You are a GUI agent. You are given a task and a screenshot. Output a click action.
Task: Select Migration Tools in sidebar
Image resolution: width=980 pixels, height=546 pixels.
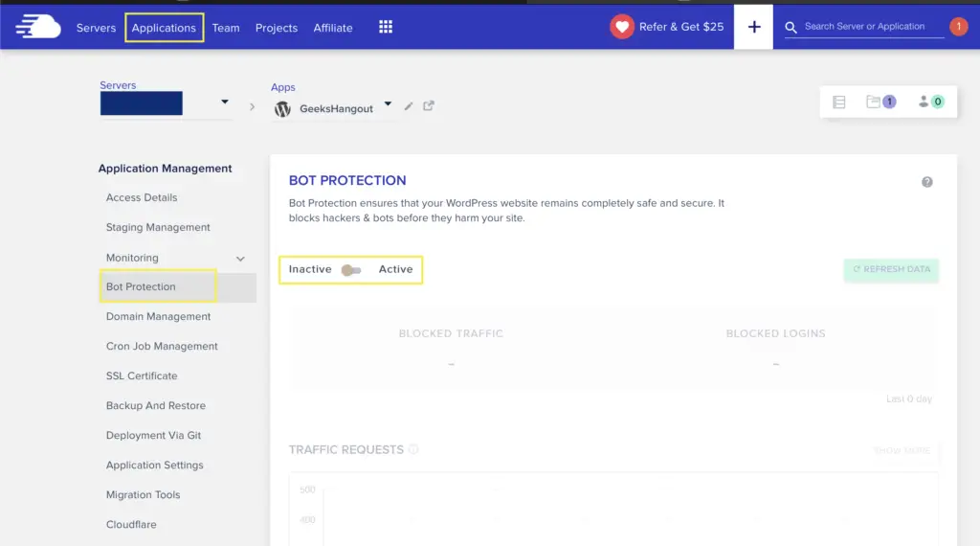point(143,494)
